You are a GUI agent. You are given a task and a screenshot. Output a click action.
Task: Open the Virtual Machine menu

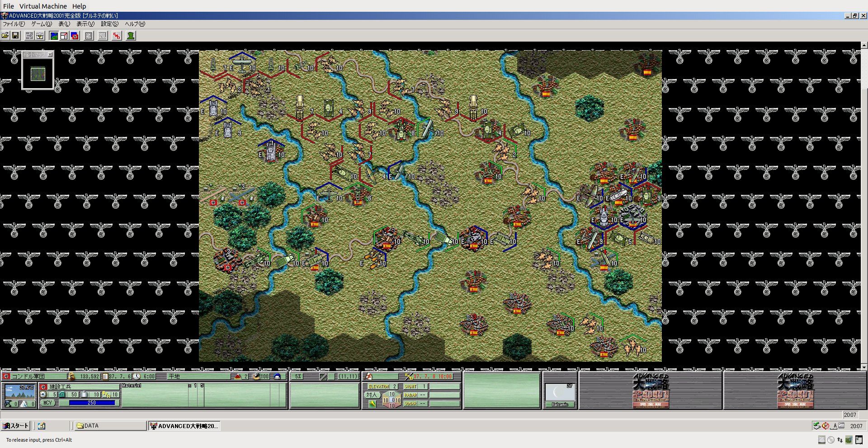tap(43, 6)
